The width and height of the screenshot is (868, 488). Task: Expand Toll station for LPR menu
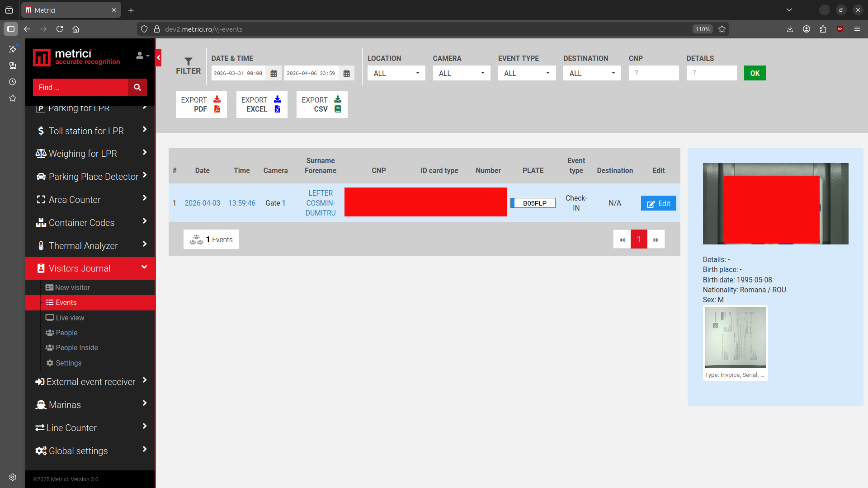click(90, 131)
